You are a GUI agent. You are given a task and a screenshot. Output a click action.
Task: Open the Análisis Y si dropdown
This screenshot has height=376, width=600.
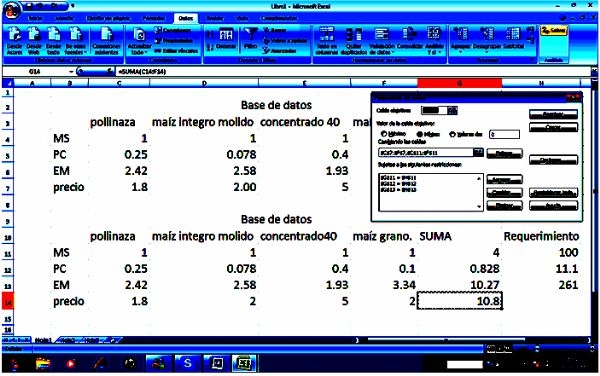[434, 49]
